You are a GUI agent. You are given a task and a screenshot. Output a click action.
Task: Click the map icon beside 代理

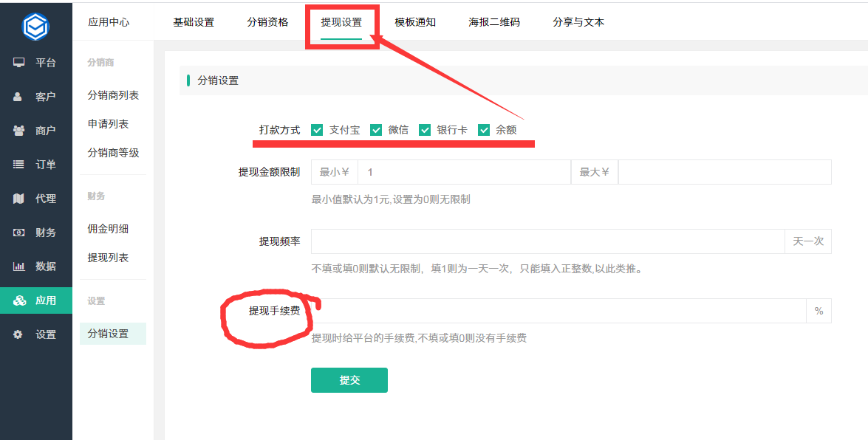(x=18, y=198)
